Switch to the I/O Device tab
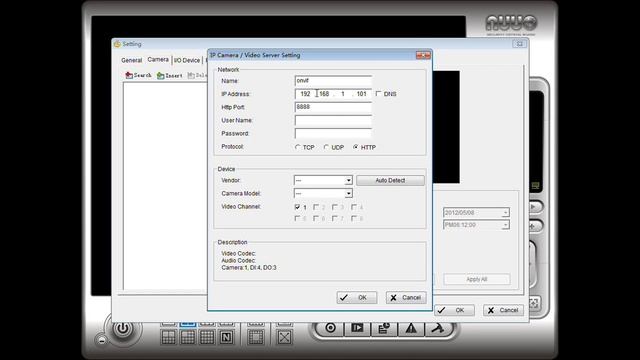Image resolution: width=640 pixels, height=360 pixels. tap(187, 60)
